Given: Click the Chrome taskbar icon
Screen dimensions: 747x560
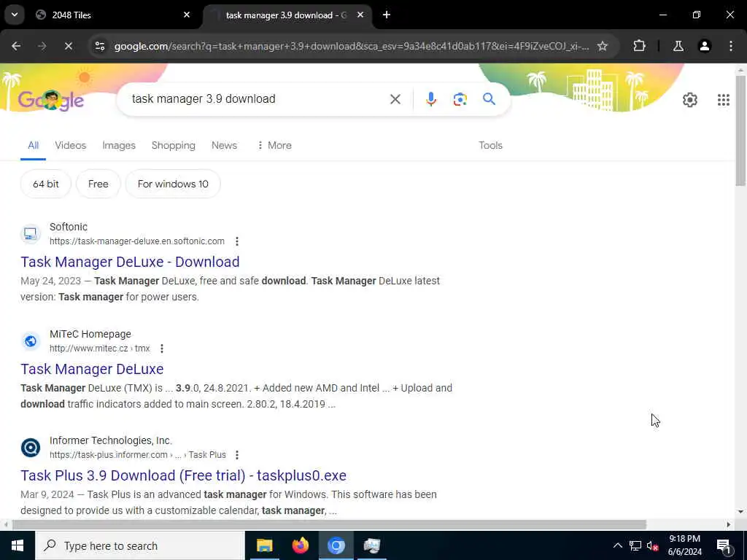Looking at the screenshot, I should [x=336, y=545].
